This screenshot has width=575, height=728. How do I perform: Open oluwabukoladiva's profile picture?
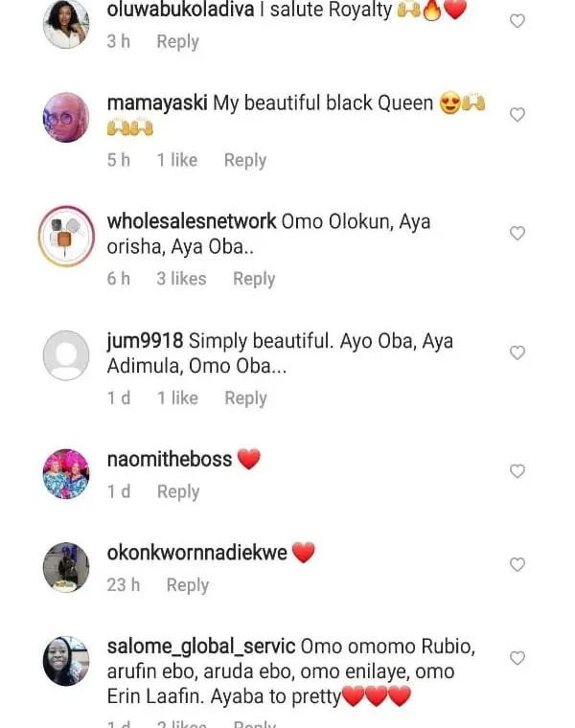(x=66, y=24)
